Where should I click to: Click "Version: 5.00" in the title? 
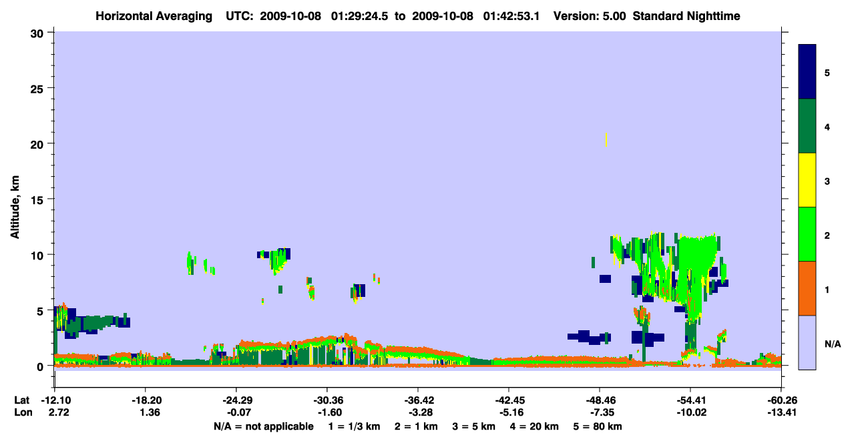[x=590, y=15]
